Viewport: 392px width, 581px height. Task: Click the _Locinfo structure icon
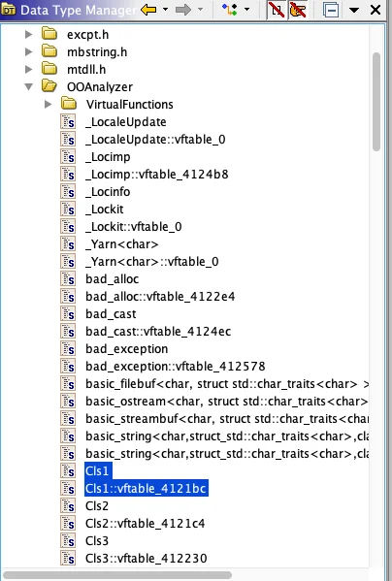(x=68, y=191)
